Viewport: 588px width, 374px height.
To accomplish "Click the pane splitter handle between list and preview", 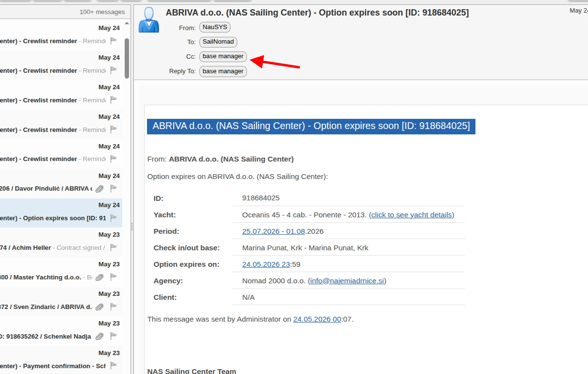I will (132, 226).
